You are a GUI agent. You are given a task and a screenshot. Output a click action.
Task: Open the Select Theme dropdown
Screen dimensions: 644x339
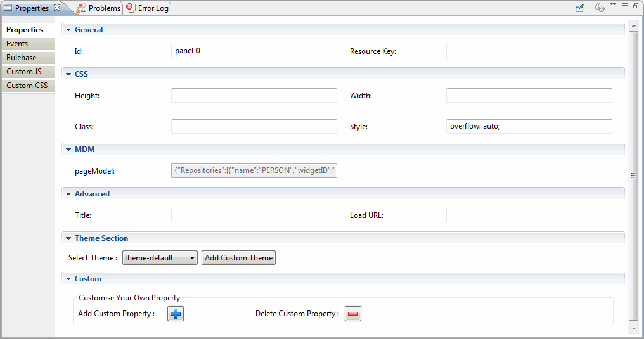click(160, 258)
